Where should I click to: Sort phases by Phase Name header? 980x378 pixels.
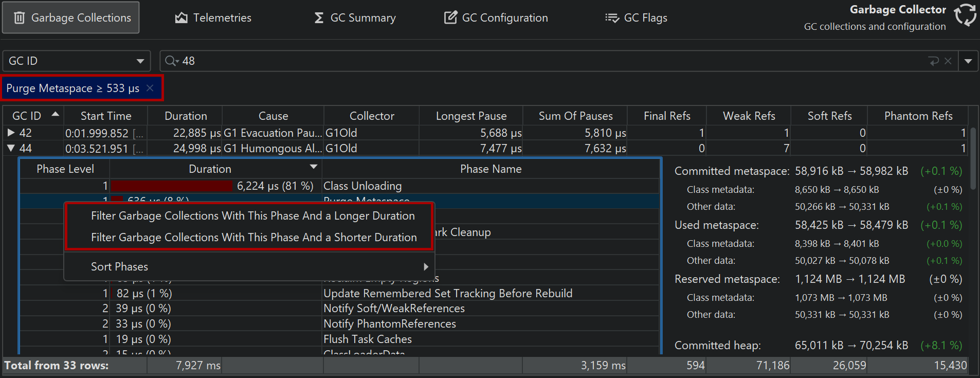coord(491,169)
